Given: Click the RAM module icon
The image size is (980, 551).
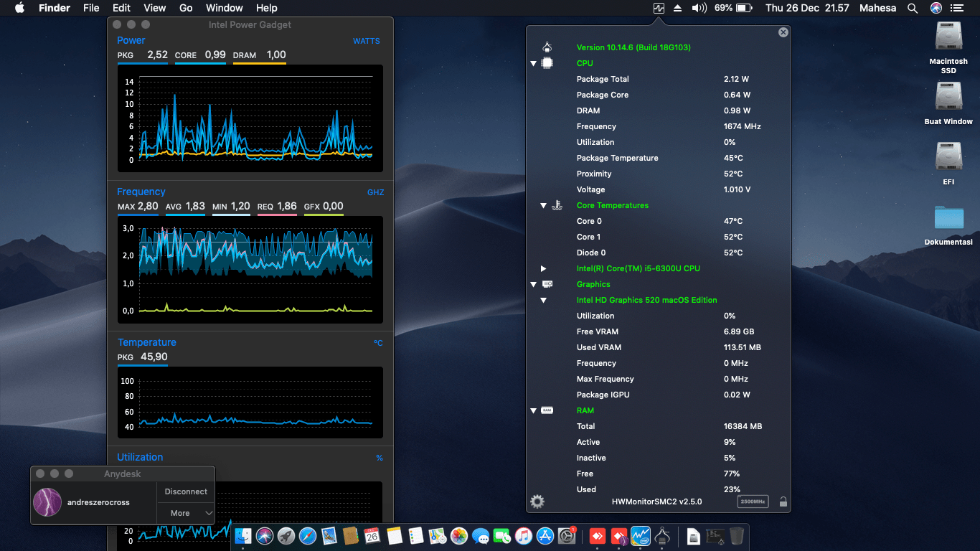Looking at the screenshot, I should click(x=547, y=410).
